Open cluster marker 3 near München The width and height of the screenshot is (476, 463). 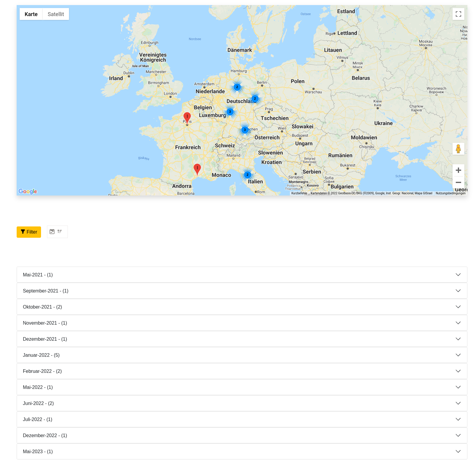245,130
